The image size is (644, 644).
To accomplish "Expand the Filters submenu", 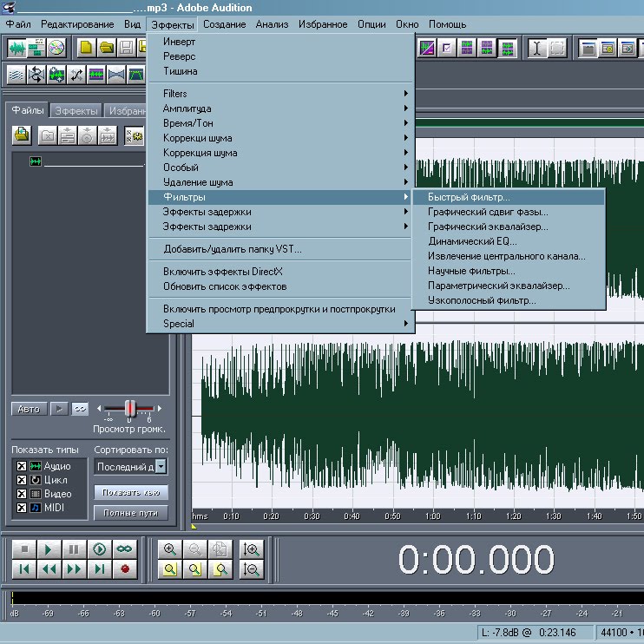I will [x=280, y=94].
